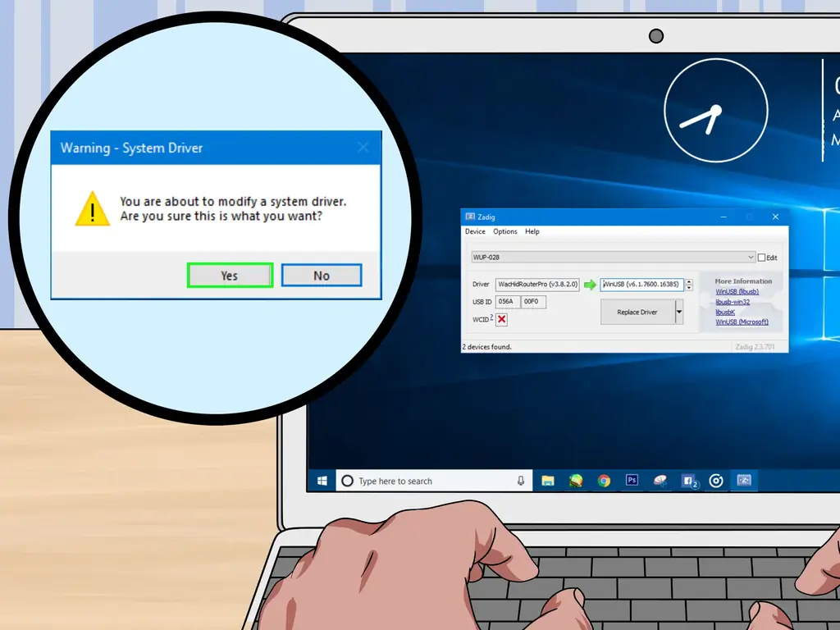Open the paint palette app in taskbar
This screenshot has width=840, height=630.
point(660,481)
